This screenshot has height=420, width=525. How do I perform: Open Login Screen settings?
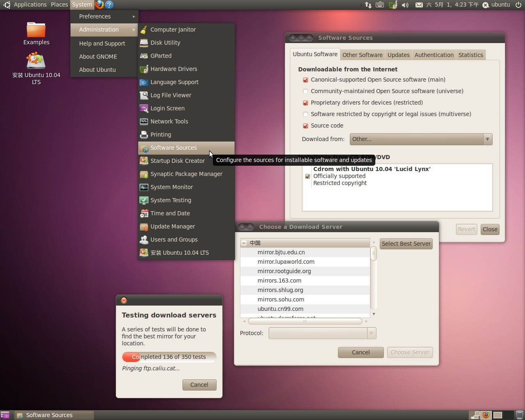pos(186,108)
